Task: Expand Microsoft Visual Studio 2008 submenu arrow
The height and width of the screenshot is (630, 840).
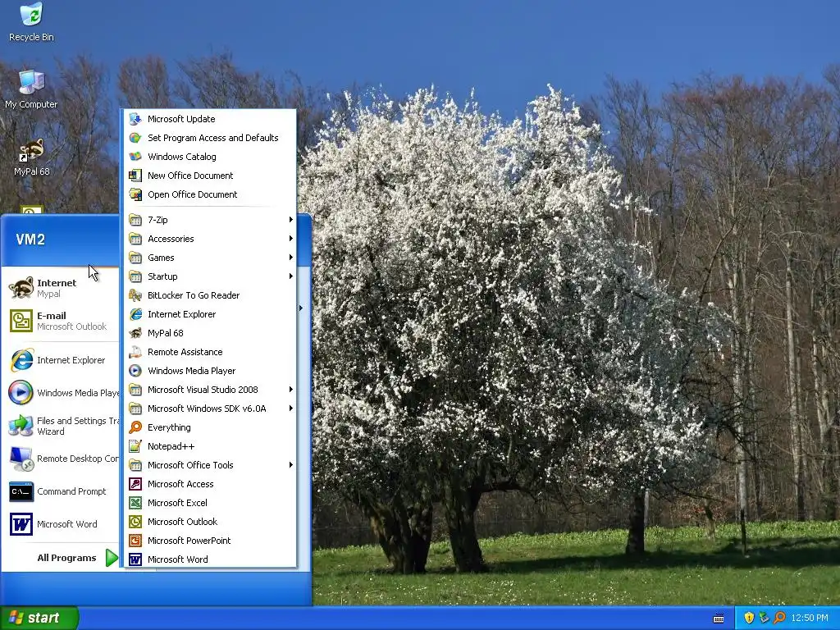Action: tap(290, 390)
